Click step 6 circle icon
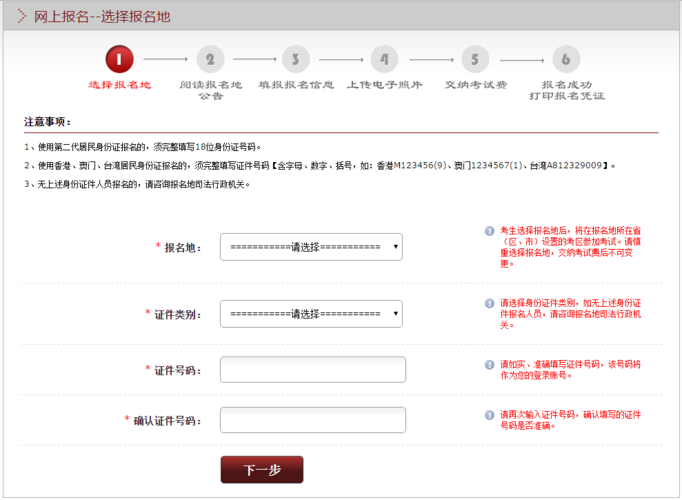Screen dimensions: 682x500 pos(566,59)
